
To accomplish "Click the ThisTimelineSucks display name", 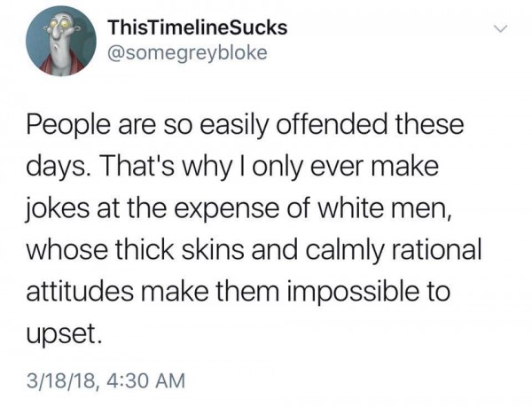I will coord(197,27).
